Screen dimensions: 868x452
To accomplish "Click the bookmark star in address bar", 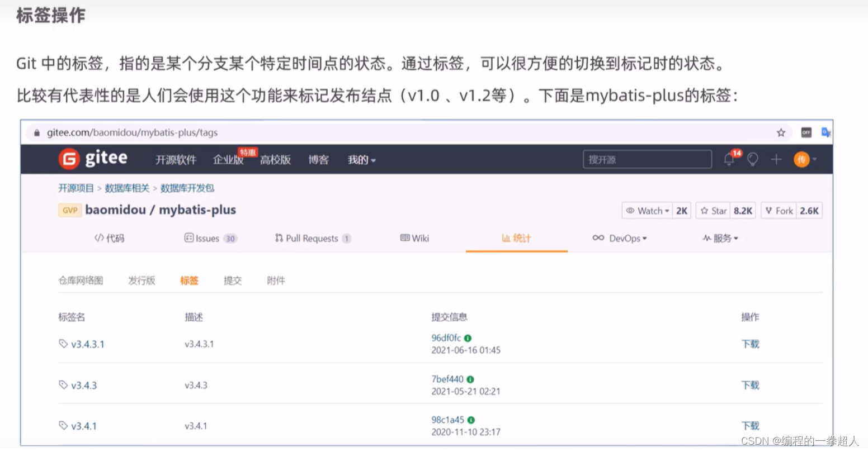I will tap(781, 132).
